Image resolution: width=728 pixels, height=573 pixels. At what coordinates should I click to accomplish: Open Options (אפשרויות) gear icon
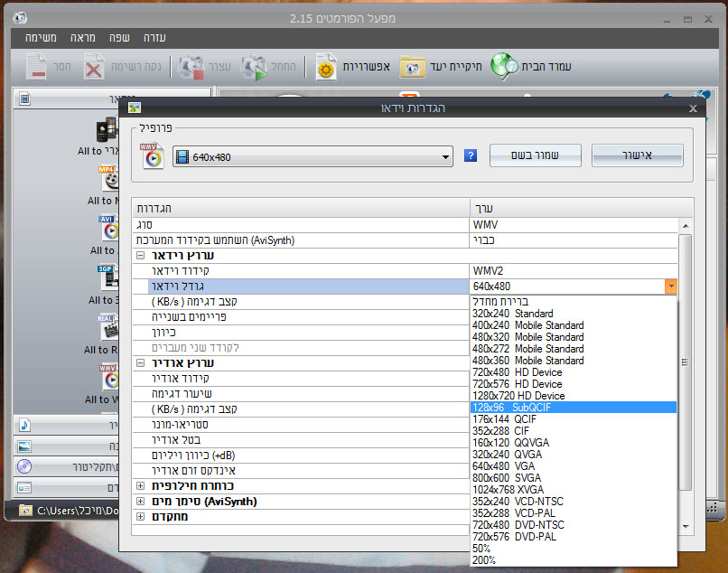pos(326,67)
